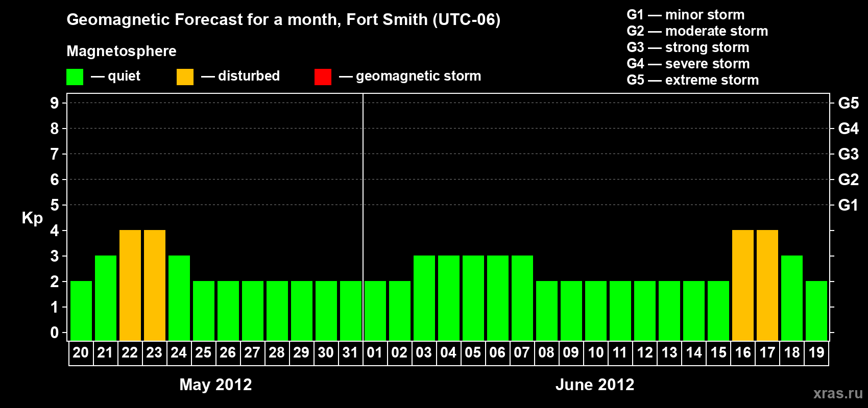Click the green bar for June 18

click(x=792, y=298)
